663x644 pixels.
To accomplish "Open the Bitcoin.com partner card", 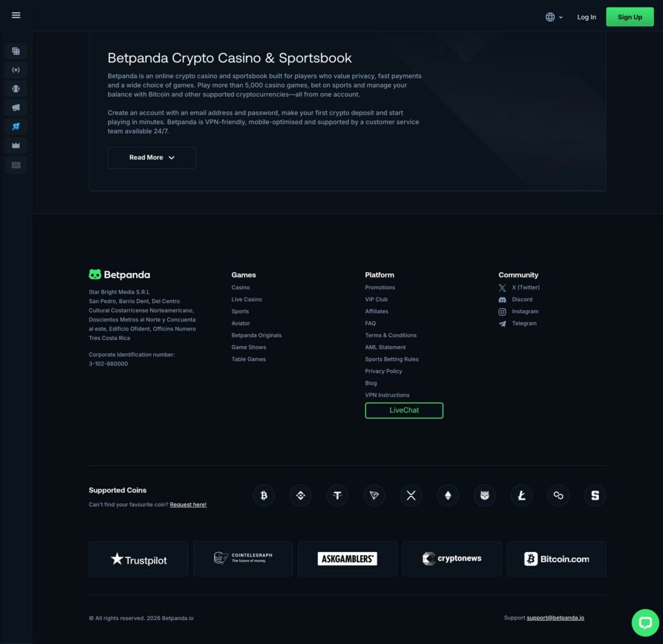I will pyautogui.click(x=556, y=559).
